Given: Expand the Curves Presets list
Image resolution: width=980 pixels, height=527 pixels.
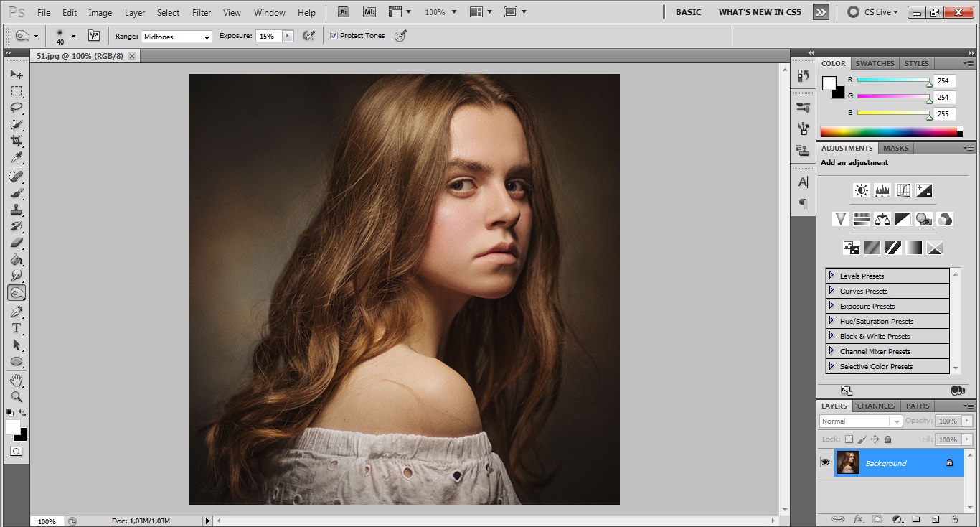Looking at the screenshot, I should [x=831, y=291].
